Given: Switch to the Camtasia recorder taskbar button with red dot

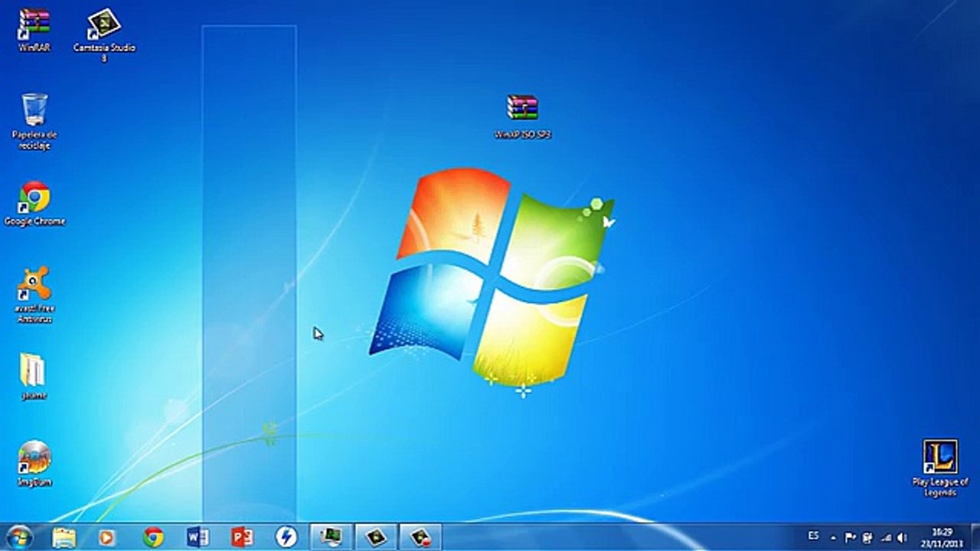Looking at the screenshot, I should tap(420, 537).
